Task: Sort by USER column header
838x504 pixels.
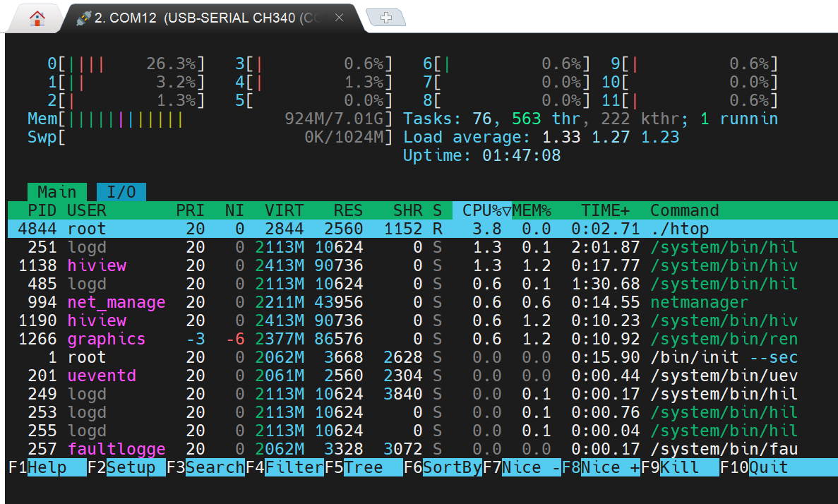Action: click(x=87, y=210)
